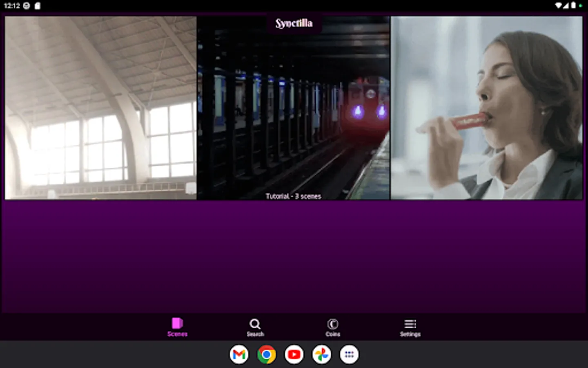Tap the Wi-Fi status icon
Screen dimensions: 588x368
coord(558,5)
